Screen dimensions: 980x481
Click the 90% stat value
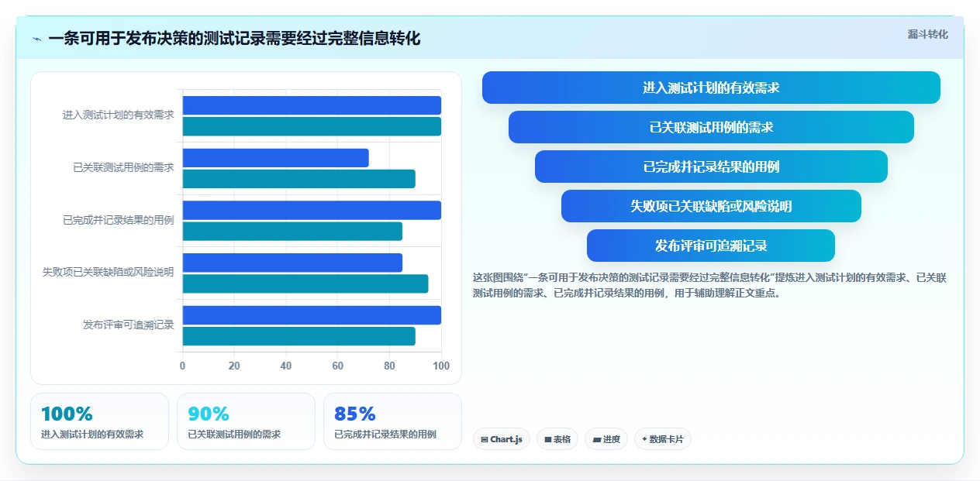[209, 414]
